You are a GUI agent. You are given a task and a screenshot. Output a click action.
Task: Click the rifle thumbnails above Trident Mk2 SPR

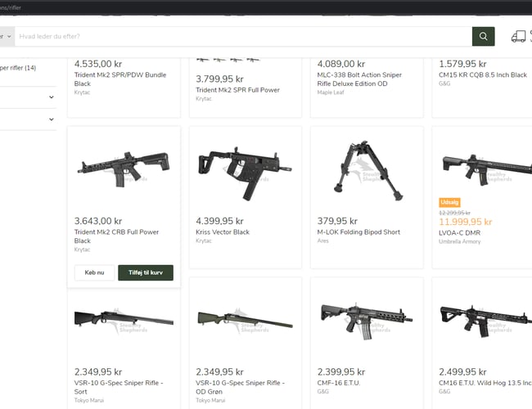point(228,60)
